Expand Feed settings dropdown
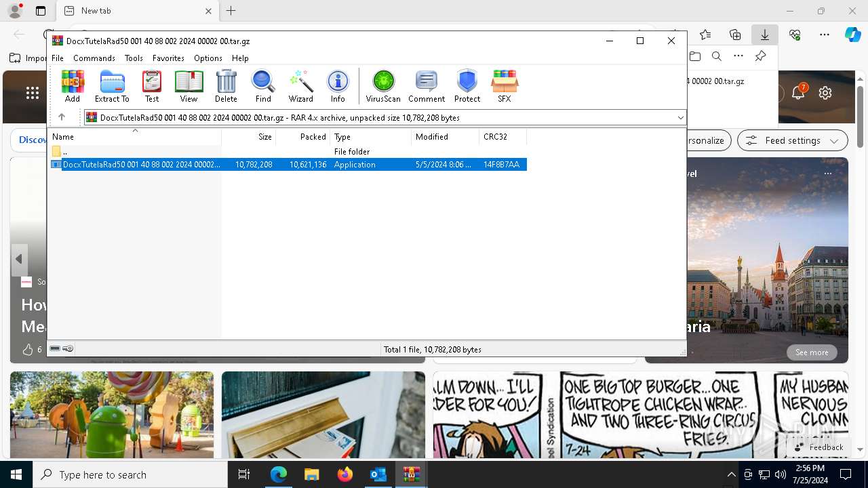868x488 pixels. tap(793, 140)
